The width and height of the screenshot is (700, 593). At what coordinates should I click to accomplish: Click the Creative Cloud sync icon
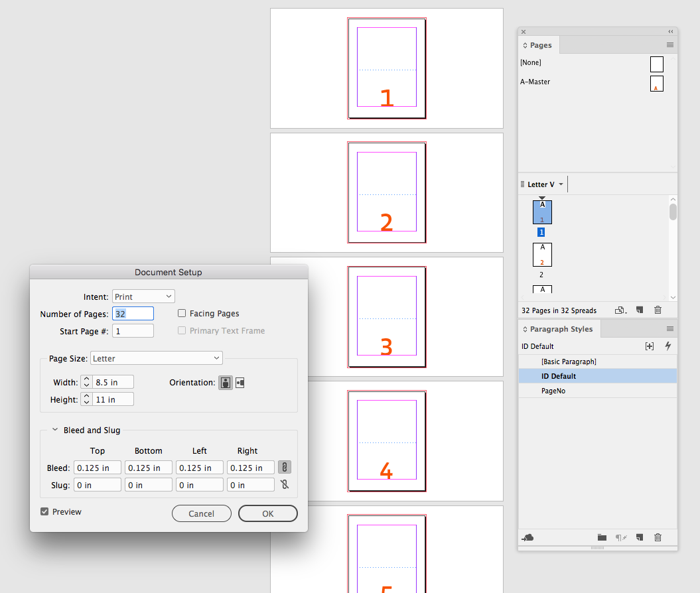527,537
